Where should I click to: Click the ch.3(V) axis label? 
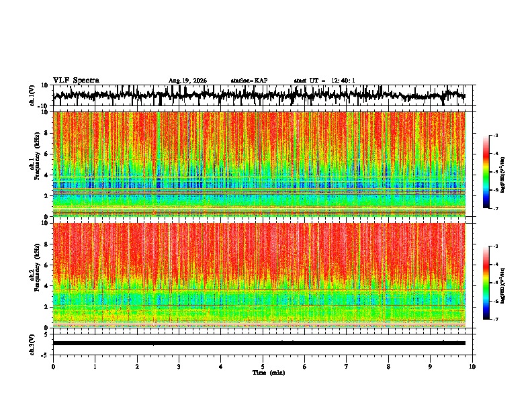coord(32,345)
